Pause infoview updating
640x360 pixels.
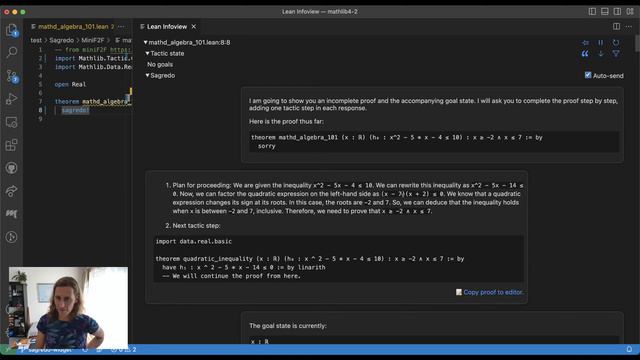pyautogui.click(x=601, y=42)
